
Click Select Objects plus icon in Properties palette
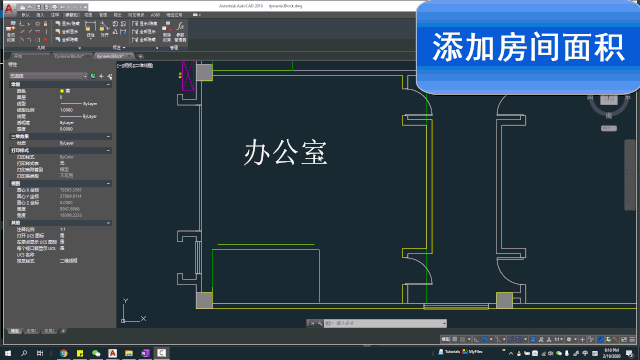(x=101, y=76)
